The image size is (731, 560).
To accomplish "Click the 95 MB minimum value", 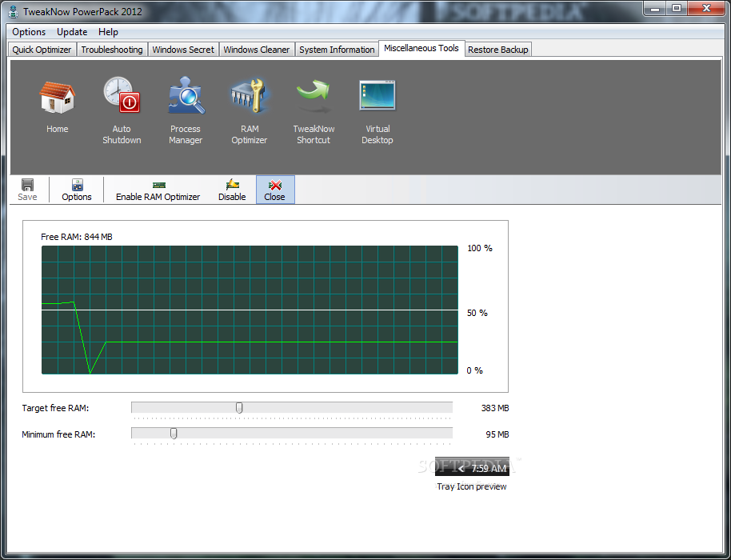I will pyautogui.click(x=497, y=434).
